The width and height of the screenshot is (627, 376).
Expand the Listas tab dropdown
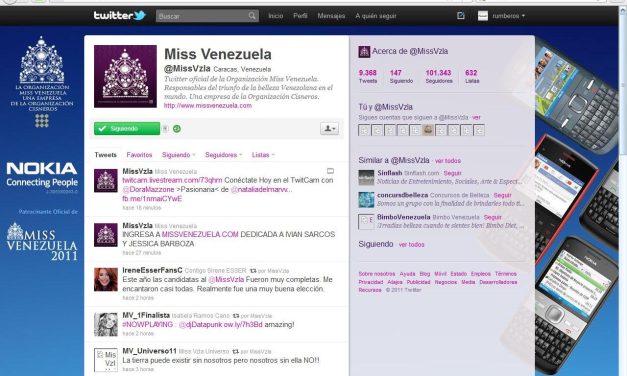[263, 155]
